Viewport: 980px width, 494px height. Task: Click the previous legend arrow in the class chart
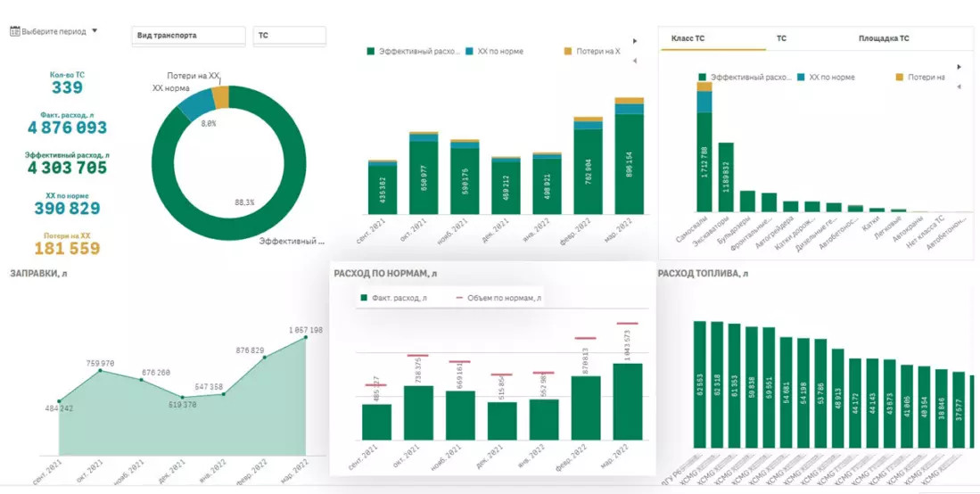[959, 86]
